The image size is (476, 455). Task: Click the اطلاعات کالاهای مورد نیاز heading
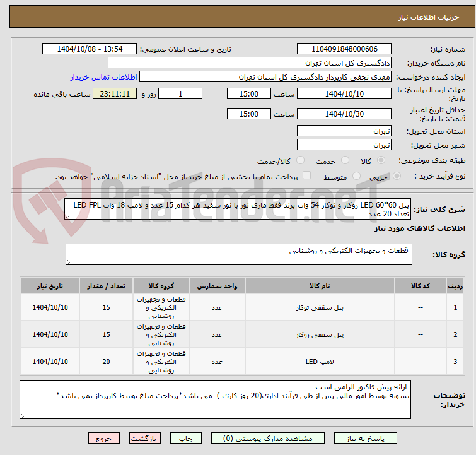click(419, 228)
